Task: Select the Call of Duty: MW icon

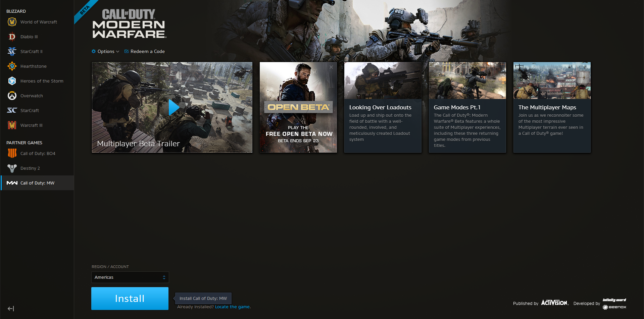Action: pyautogui.click(x=12, y=183)
